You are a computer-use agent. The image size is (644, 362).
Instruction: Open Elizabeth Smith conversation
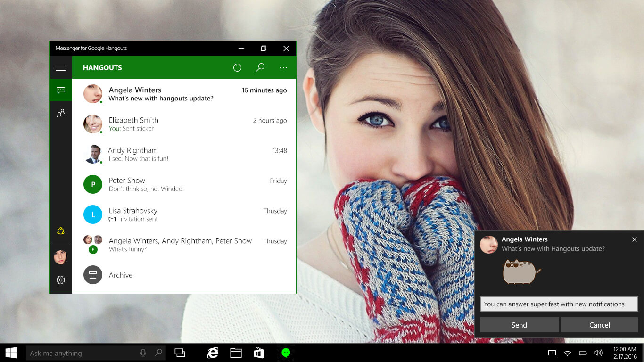[x=184, y=124]
